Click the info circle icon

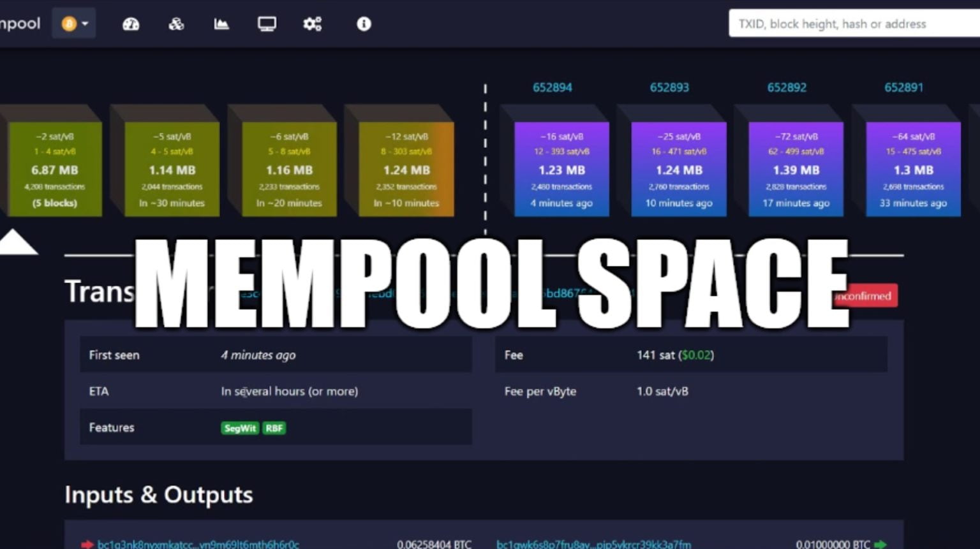(363, 24)
